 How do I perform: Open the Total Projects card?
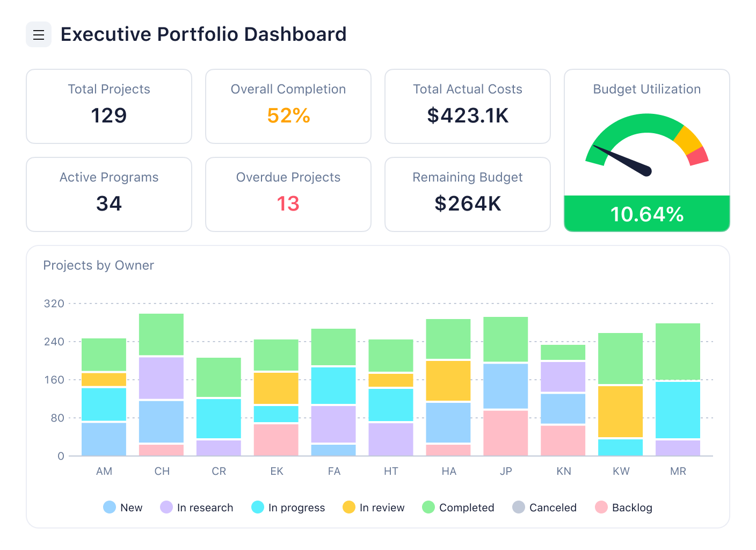[x=109, y=106]
